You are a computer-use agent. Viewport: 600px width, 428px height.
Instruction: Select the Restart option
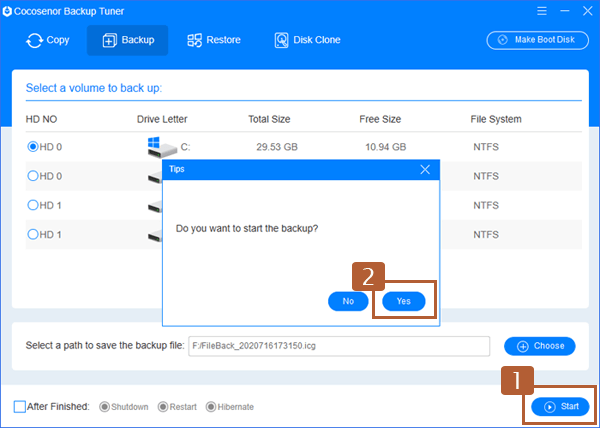(163, 407)
